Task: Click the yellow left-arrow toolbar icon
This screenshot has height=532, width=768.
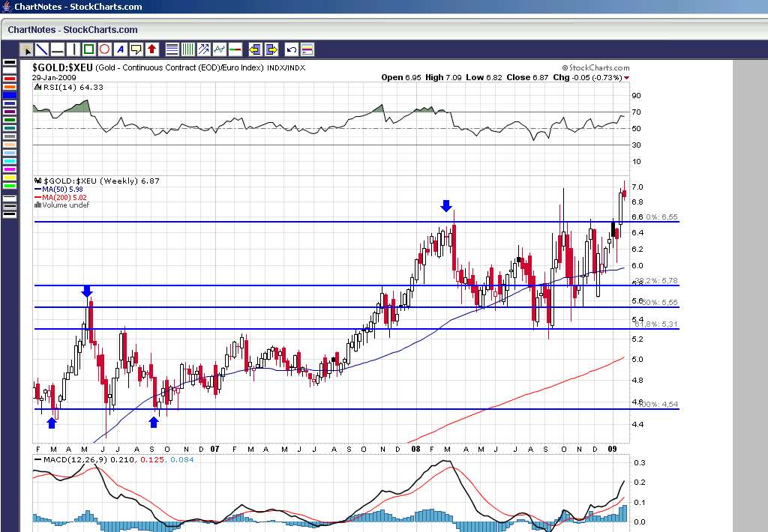Action: (x=255, y=49)
